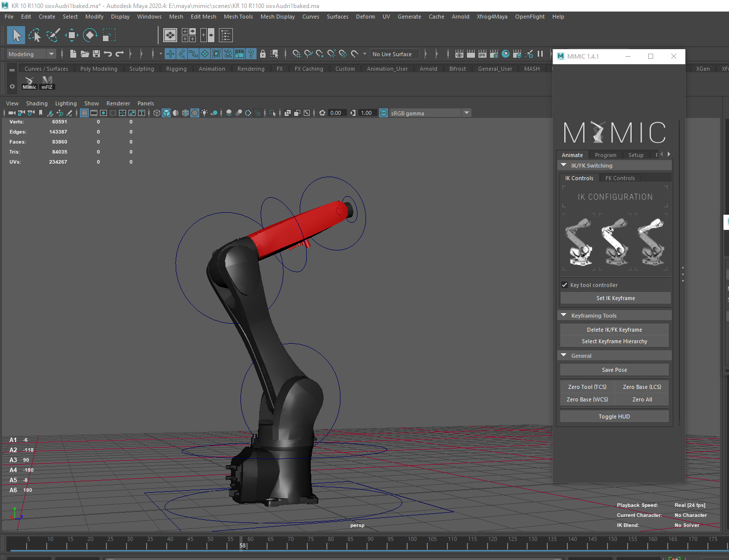
Task: Open the mFIZ shelf tool
Action: coord(47,83)
